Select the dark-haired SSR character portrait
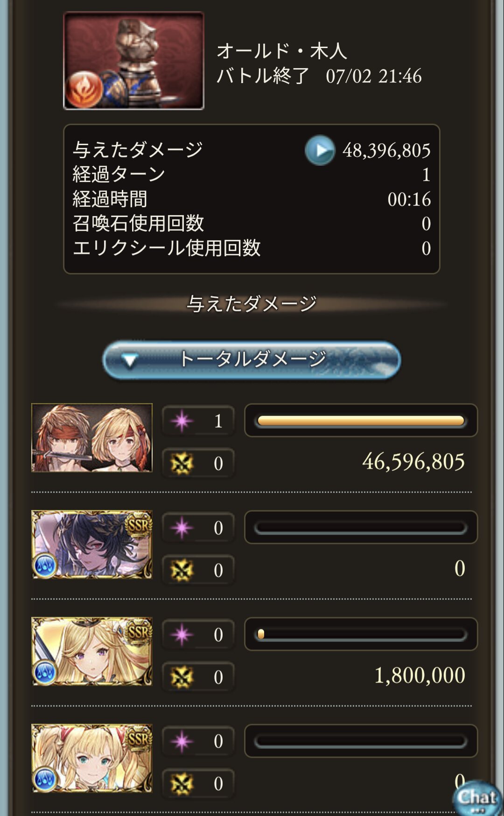The height and width of the screenshot is (816, 504). [x=92, y=545]
